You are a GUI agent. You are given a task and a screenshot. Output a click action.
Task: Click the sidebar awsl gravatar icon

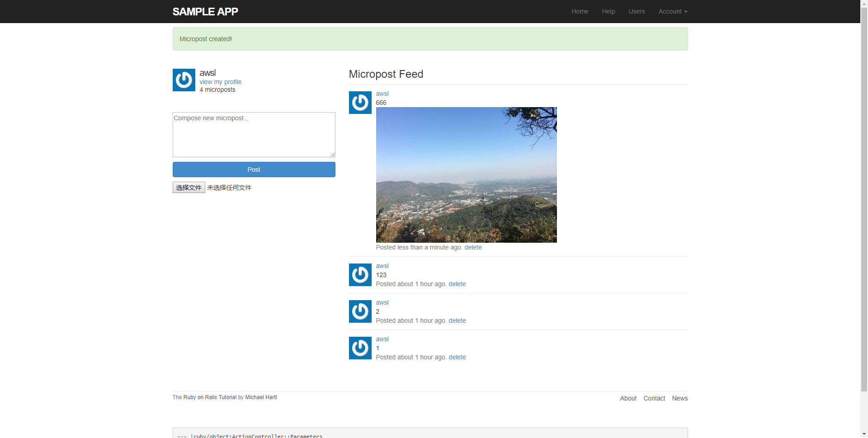184,80
